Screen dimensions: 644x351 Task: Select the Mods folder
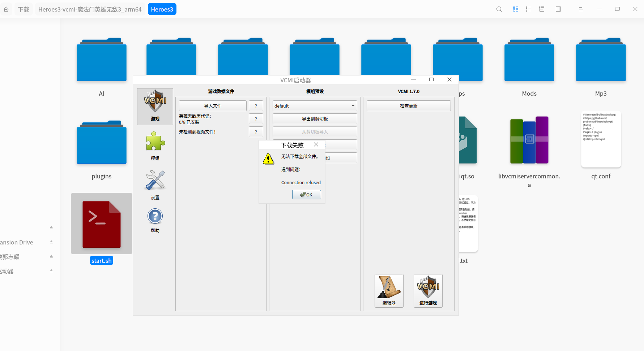point(529,67)
